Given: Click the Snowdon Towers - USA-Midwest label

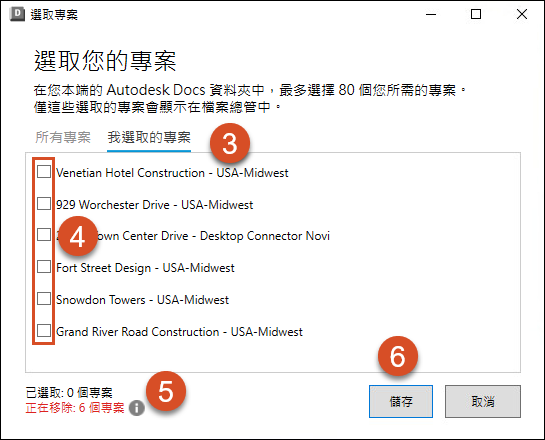Looking at the screenshot, I should 143,300.
